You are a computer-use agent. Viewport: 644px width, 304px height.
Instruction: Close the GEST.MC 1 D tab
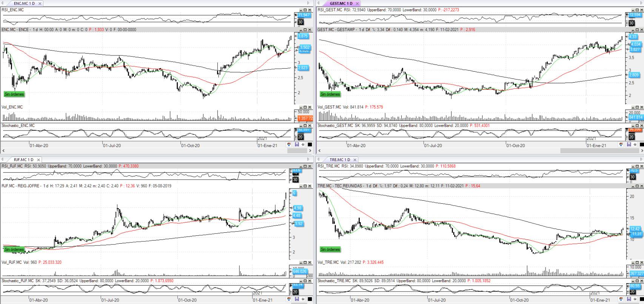coord(357,3)
